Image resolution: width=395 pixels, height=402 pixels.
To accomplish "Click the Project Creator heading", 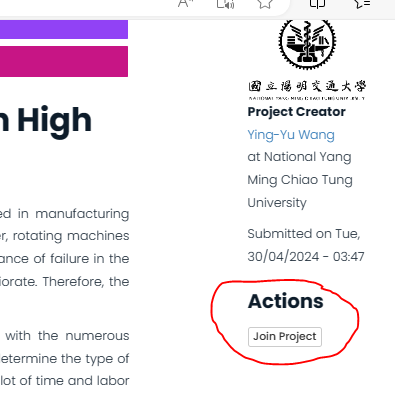I will [x=296, y=112].
